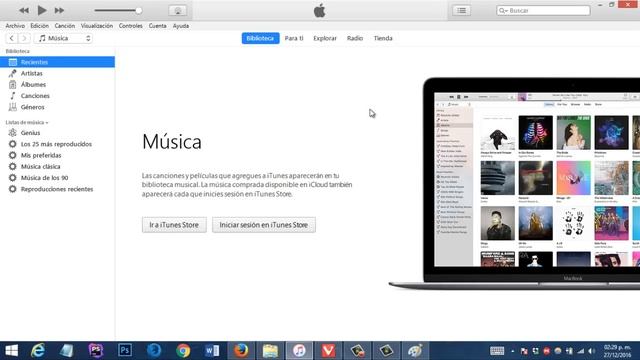Click the Buscar search field
This screenshot has width=640, height=360.
[543, 11]
